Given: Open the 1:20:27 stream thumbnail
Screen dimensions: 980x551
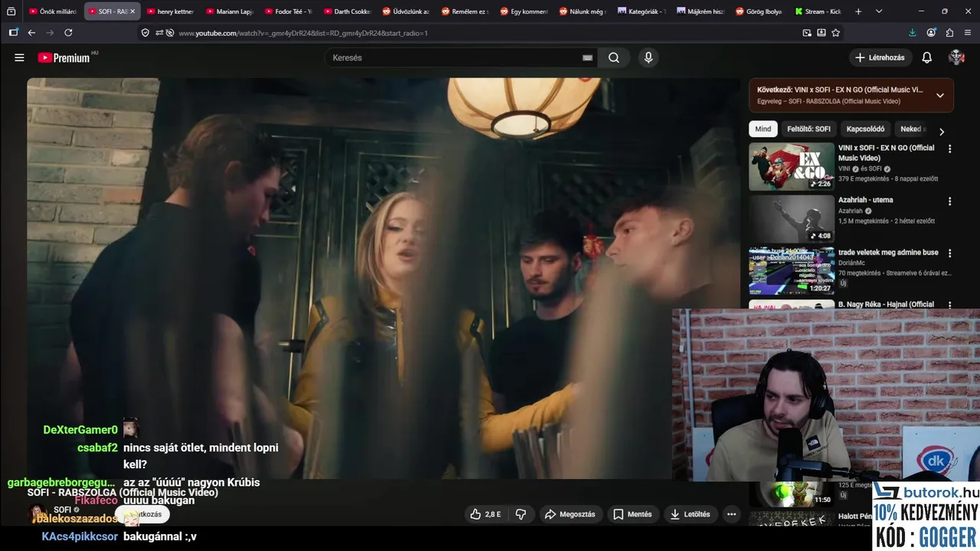Looking at the screenshot, I should [x=792, y=271].
